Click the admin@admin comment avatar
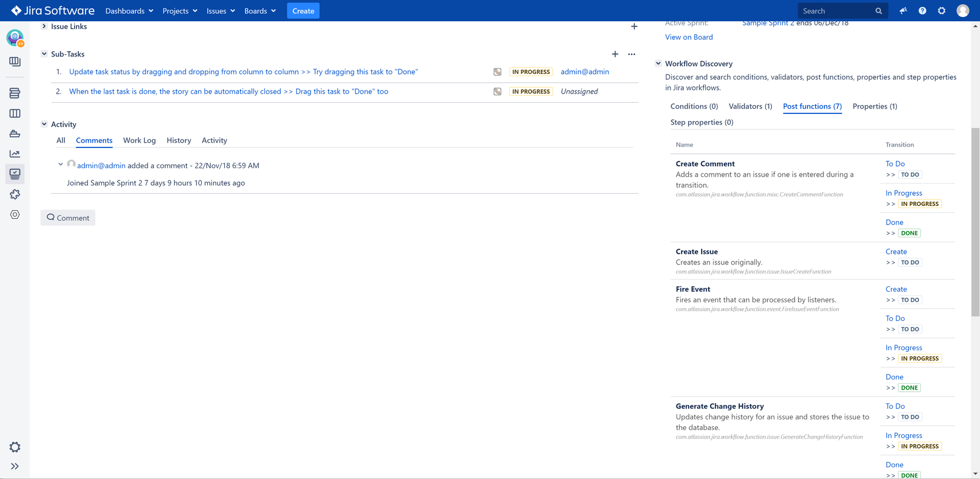 tap(71, 164)
